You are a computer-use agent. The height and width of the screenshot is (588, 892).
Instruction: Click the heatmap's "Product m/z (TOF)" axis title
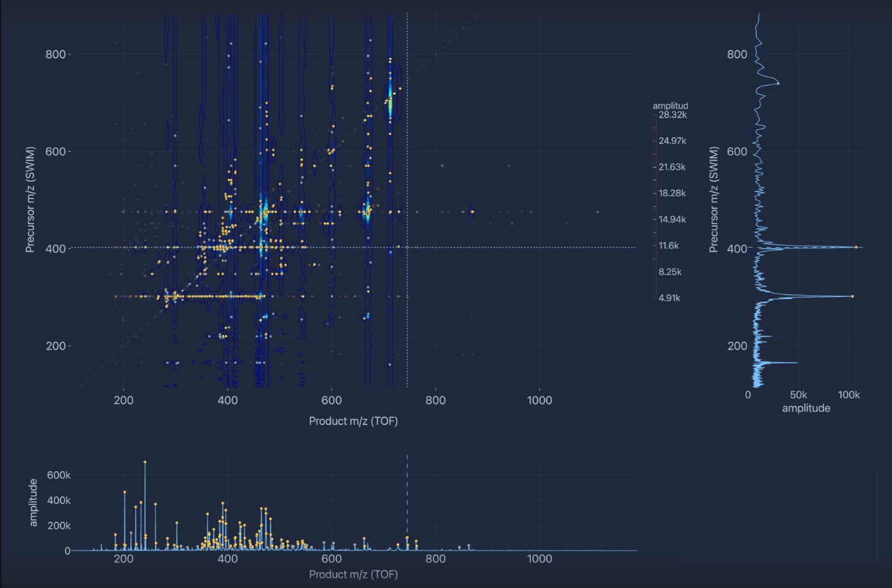tap(353, 421)
